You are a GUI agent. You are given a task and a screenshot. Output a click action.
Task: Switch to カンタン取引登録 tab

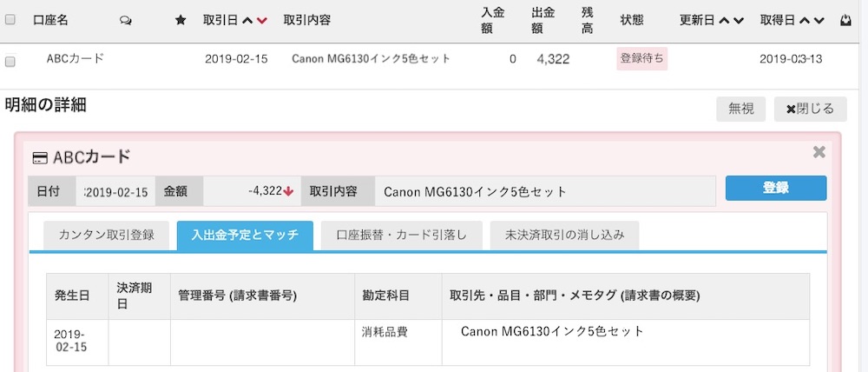point(106,235)
